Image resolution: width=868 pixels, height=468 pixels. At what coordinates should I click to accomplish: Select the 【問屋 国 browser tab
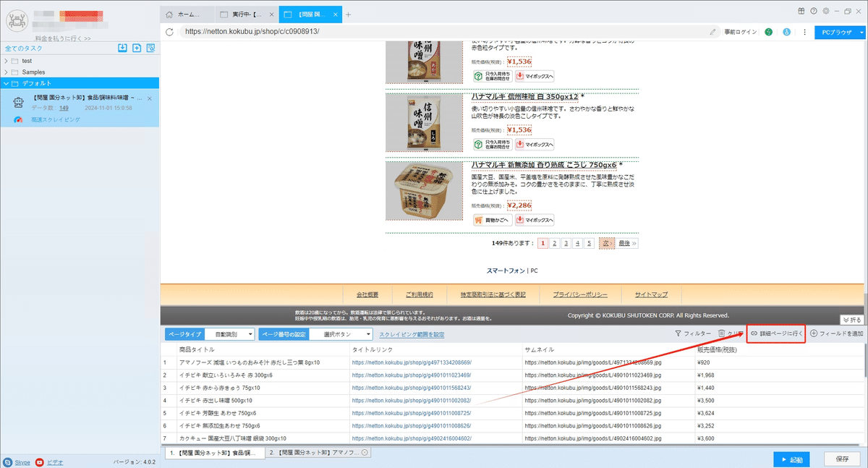tap(310, 14)
